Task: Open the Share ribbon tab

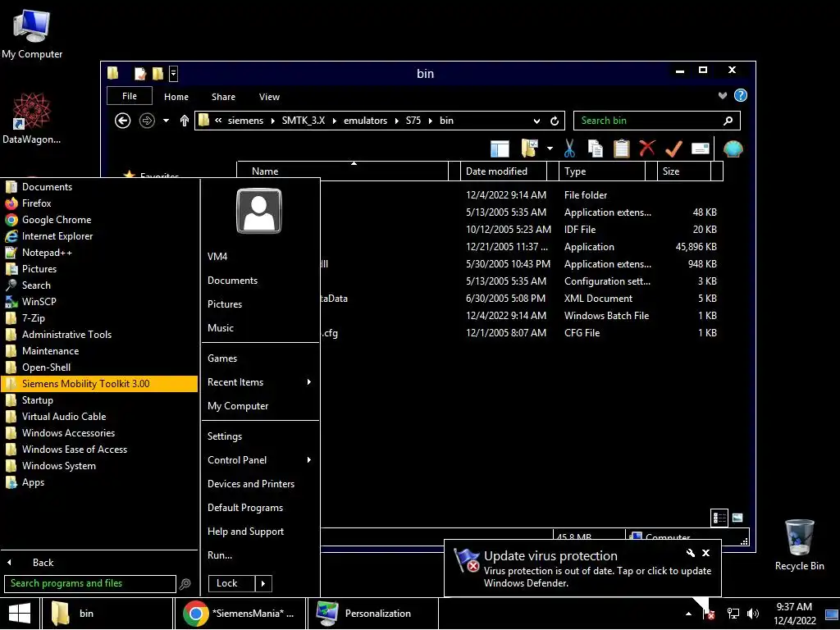Action: click(x=223, y=97)
